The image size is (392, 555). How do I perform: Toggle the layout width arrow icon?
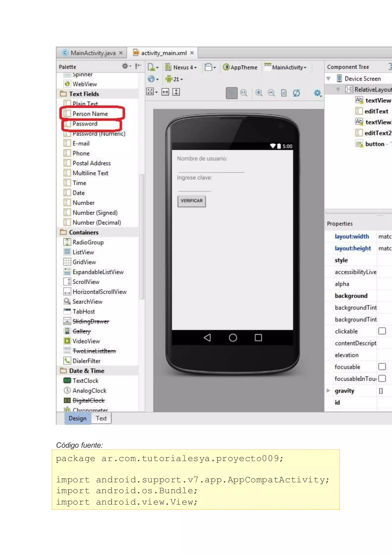(x=165, y=92)
